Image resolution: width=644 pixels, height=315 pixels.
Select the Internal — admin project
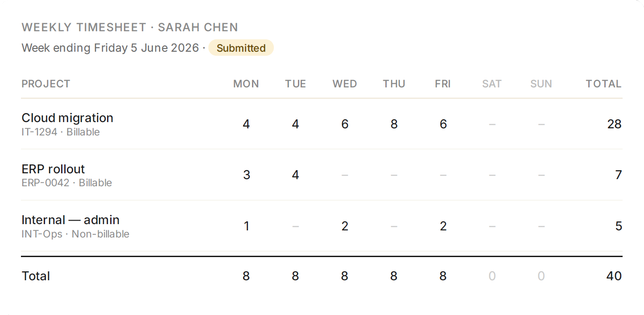pyautogui.click(x=70, y=220)
